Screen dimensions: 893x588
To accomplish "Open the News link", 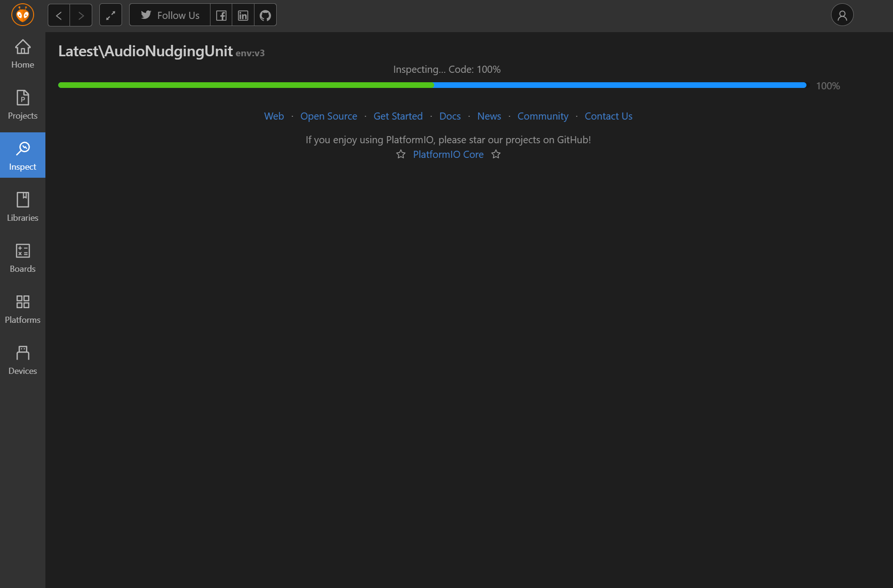I will click(489, 116).
